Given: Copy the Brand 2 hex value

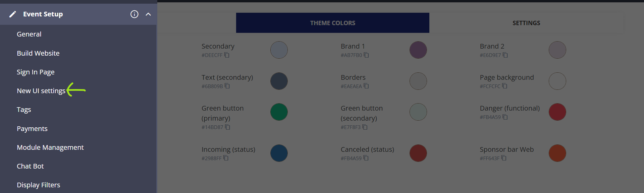Looking at the screenshot, I should click(505, 55).
